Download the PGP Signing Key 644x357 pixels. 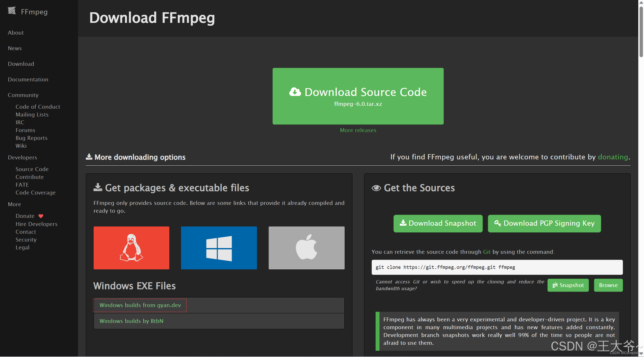[x=544, y=223]
